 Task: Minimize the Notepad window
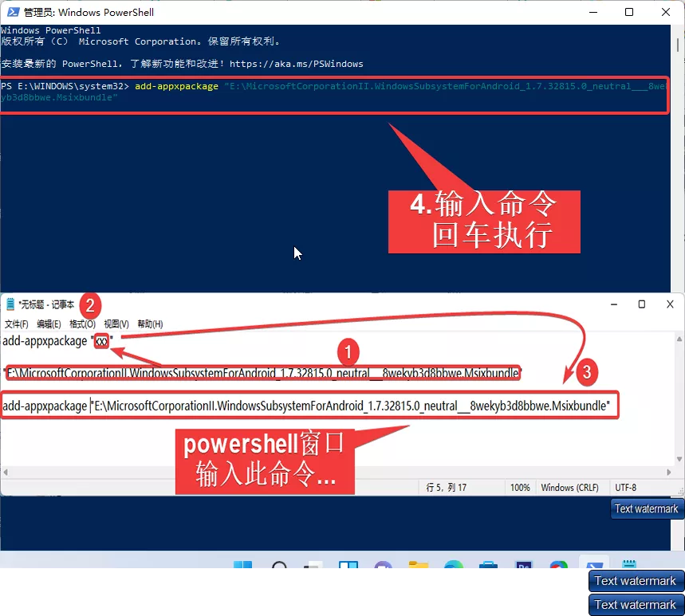pyautogui.click(x=614, y=304)
